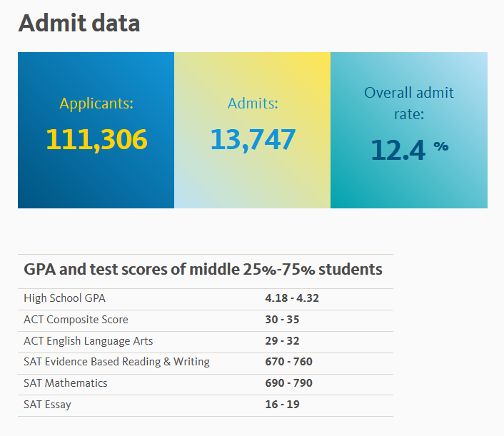Click the 670 - 760 SAT reading value
504x436 pixels.
pos(288,362)
